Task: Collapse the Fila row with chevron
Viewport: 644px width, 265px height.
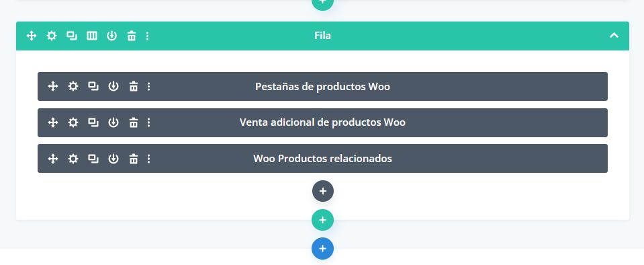Action: pyautogui.click(x=614, y=36)
